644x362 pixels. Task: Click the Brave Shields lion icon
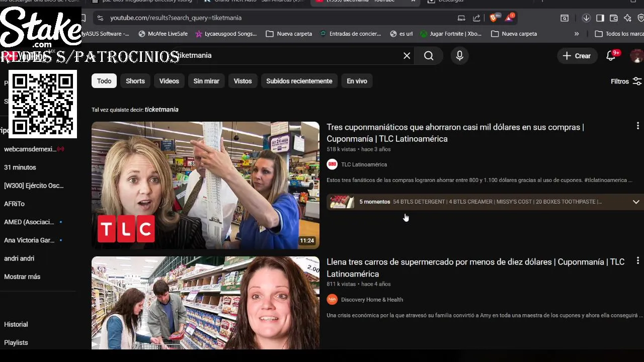click(494, 18)
